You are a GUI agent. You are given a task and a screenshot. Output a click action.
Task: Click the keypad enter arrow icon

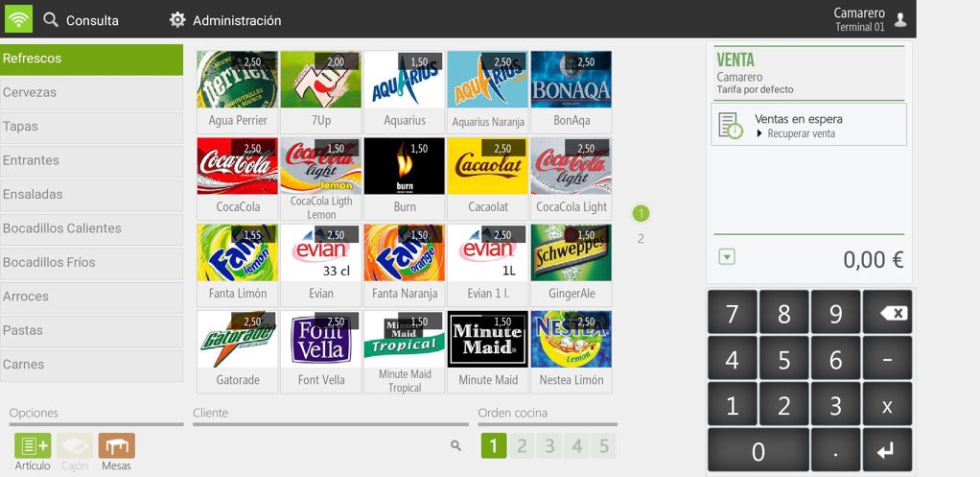pyautogui.click(x=888, y=450)
